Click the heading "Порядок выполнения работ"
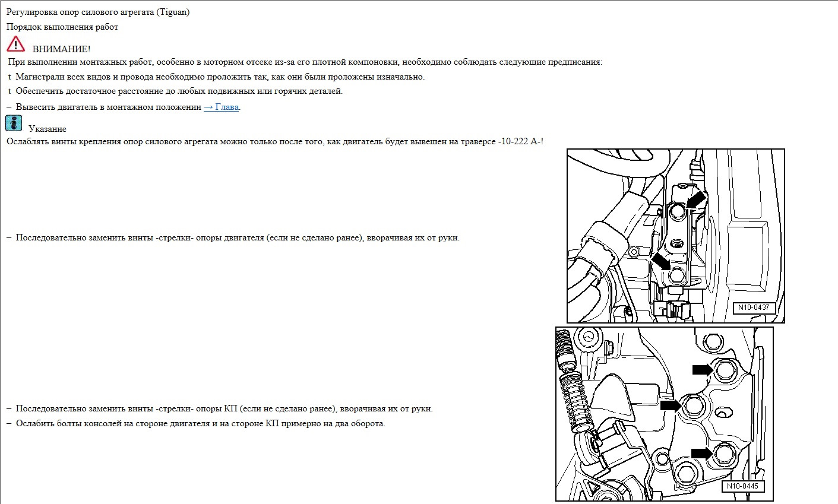 (62, 27)
